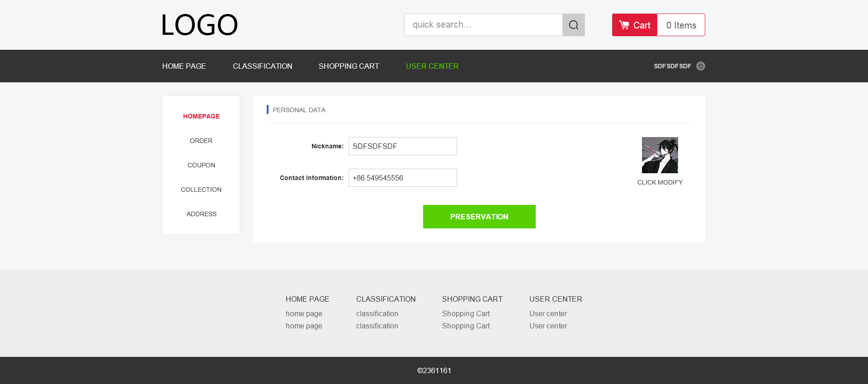The height and width of the screenshot is (384, 868).
Task: Select COUPON in the sidebar
Action: click(201, 165)
